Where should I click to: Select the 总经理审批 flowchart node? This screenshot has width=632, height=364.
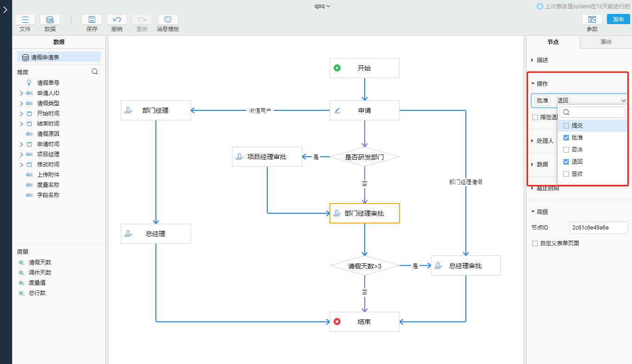coord(465,266)
